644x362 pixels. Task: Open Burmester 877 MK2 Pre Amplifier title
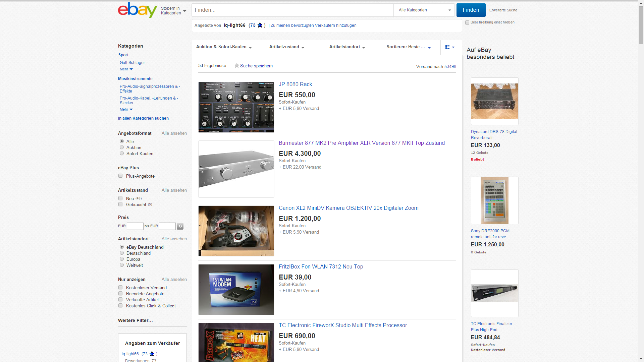(x=362, y=143)
